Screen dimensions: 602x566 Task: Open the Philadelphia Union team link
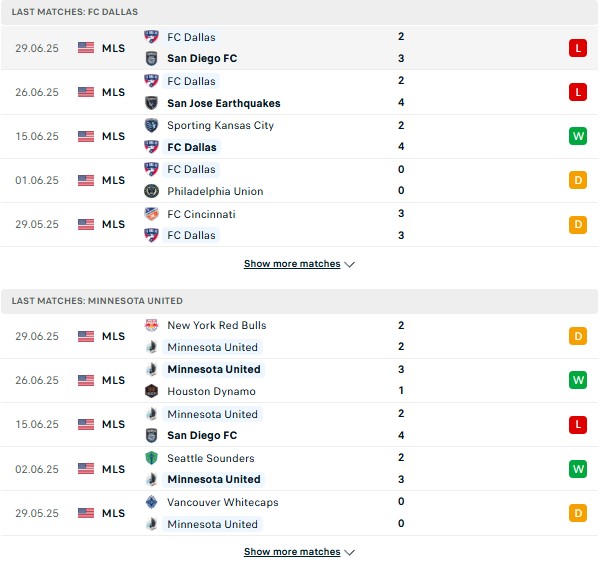tap(215, 191)
